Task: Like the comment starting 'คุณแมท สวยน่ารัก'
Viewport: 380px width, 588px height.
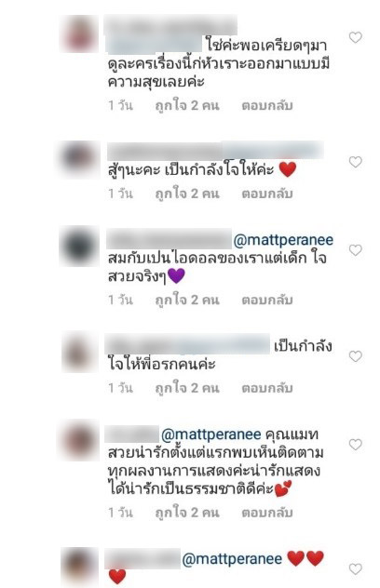Action: [355, 444]
